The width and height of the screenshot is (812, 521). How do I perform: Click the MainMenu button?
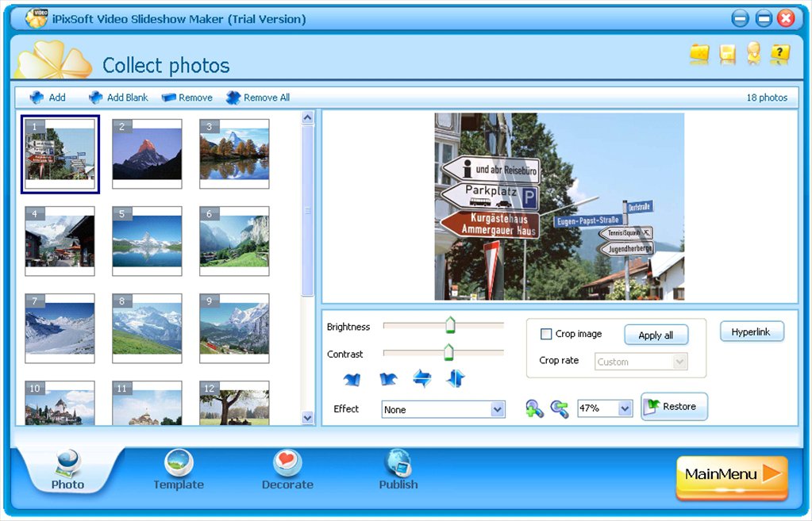coord(732,477)
